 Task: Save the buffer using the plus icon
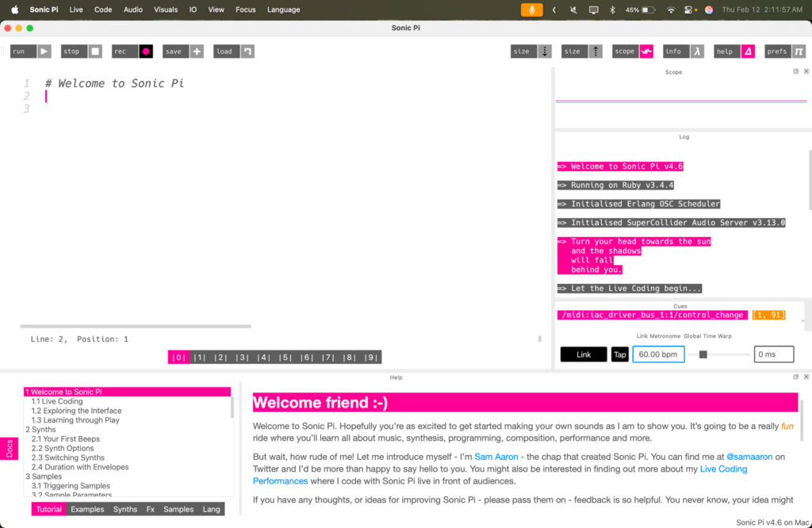point(196,51)
